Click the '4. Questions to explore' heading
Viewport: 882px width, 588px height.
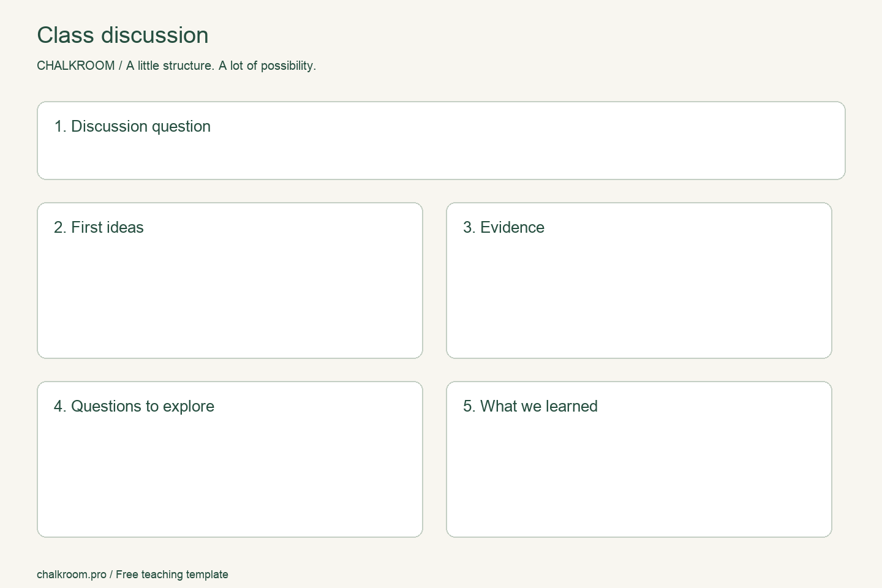point(134,406)
